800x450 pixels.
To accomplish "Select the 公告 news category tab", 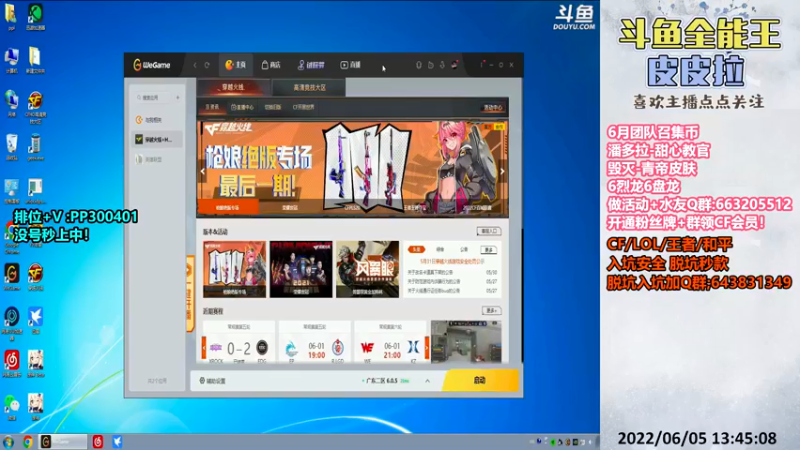I will click(x=464, y=249).
